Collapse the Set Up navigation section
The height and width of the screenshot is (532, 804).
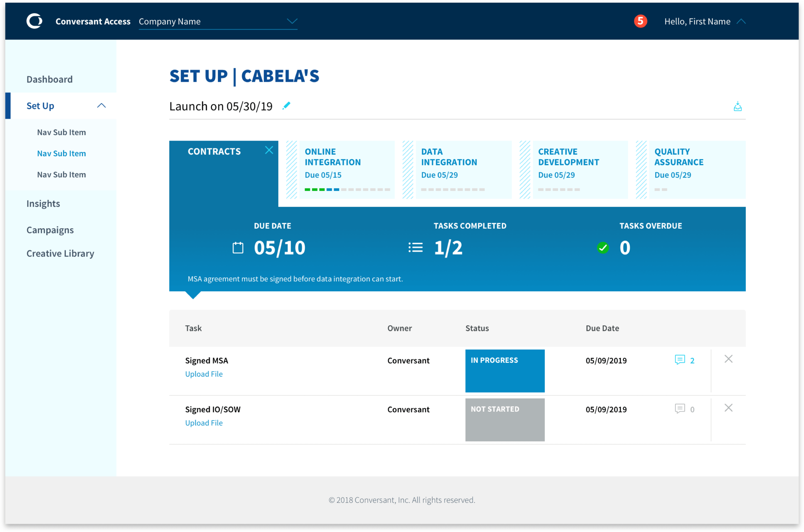(101, 106)
